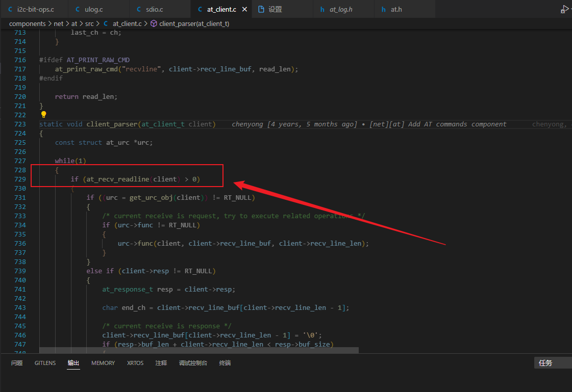Click the comment on line 745
The image size is (572, 392).
167,326
